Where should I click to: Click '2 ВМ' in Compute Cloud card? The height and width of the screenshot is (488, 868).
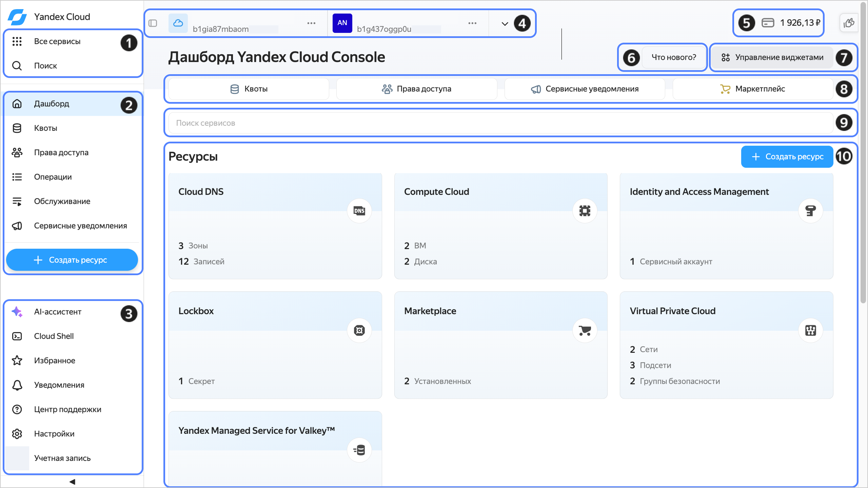(x=415, y=246)
